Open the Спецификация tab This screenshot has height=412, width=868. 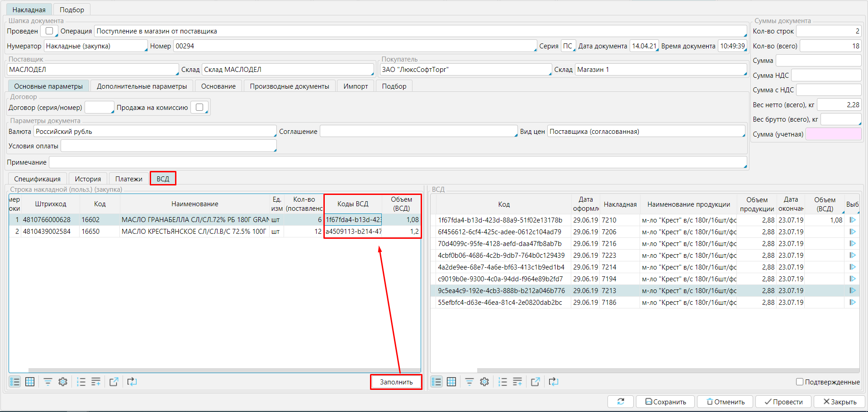coord(37,179)
